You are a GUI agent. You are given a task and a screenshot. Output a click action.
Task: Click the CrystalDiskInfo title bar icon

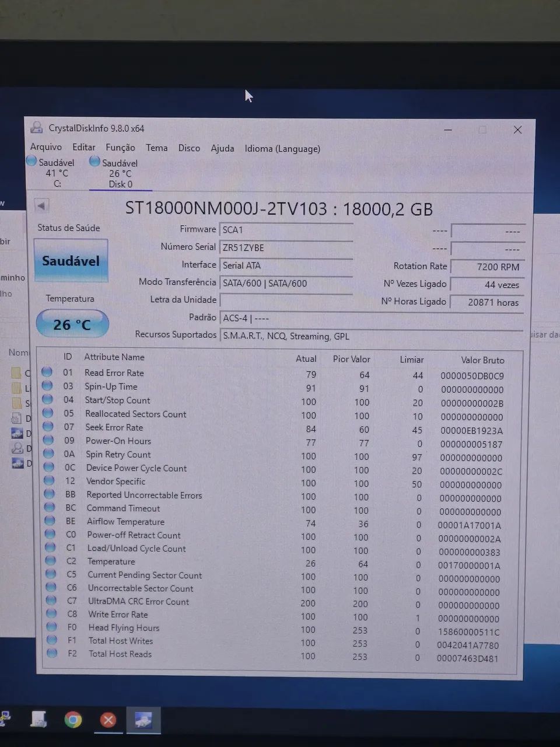pyautogui.click(x=37, y=127)
